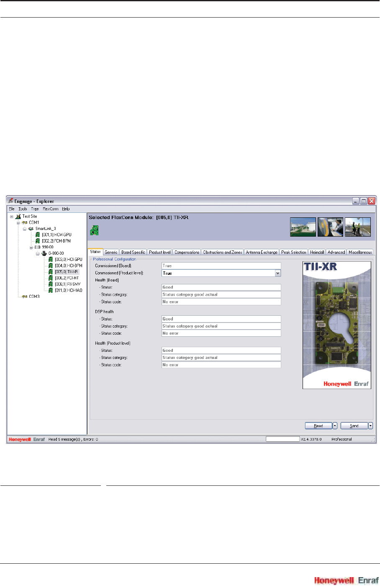
Task: Open the Help menu
Action: coord(66,209)
